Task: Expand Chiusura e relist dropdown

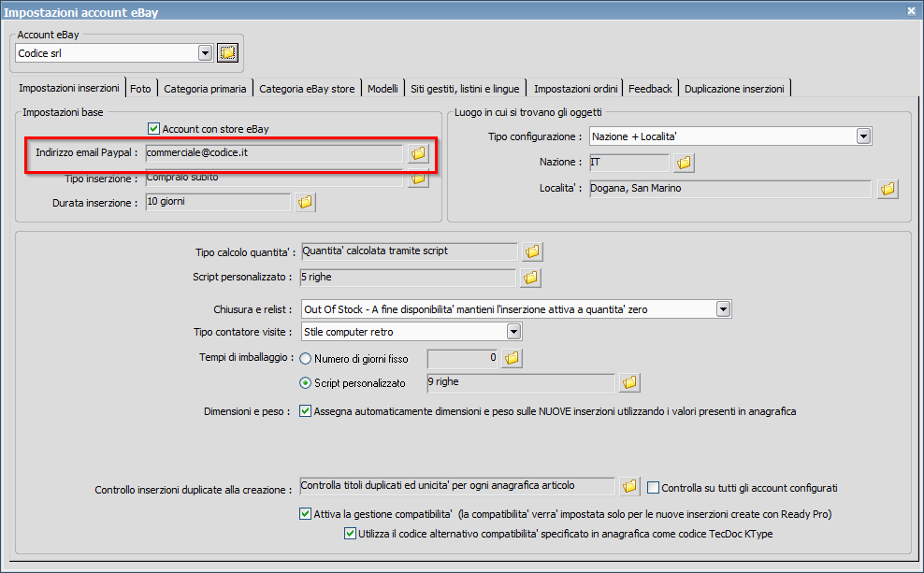Action: pos(723,309)
